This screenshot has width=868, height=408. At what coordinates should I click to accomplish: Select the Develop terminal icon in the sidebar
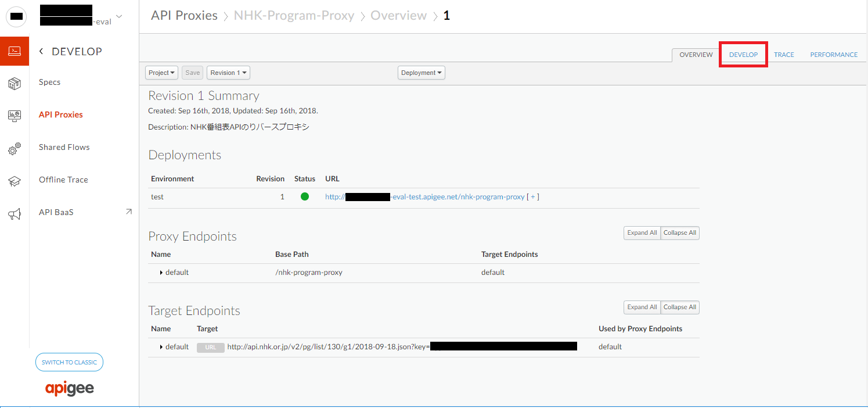[x=14, y=51]
